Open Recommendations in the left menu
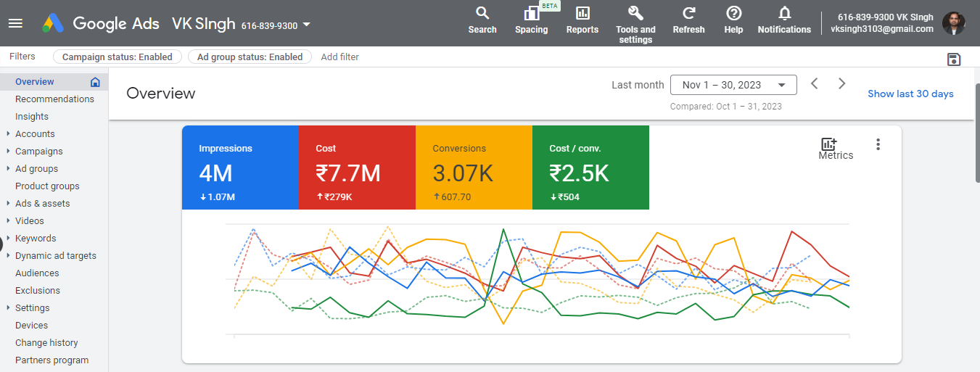 tap(54, 99)
